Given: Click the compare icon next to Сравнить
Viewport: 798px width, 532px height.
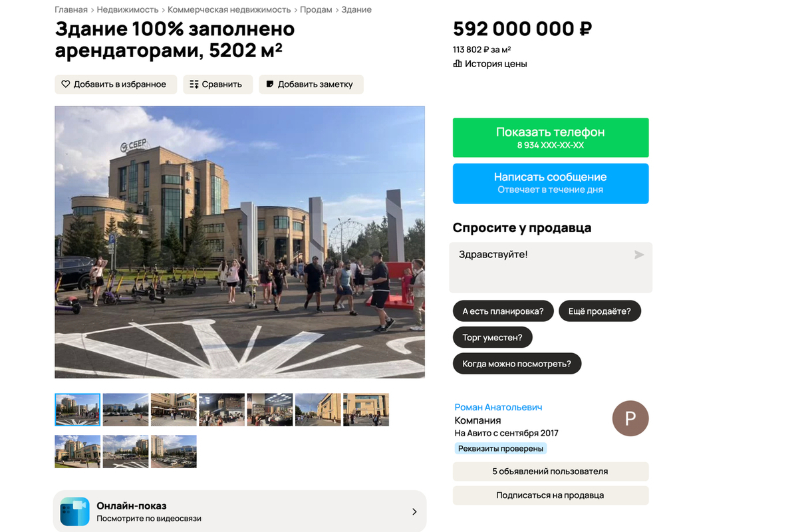Looking at the screenshot, I should tap(194, 84).
